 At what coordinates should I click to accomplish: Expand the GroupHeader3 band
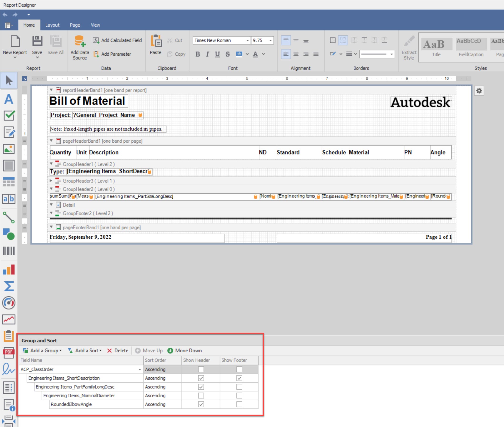tap(51, 181)
